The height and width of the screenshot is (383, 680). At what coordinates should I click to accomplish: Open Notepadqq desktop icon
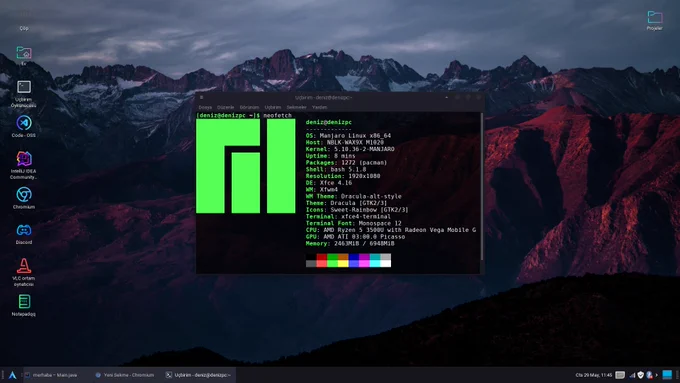(x=24, y=305)
